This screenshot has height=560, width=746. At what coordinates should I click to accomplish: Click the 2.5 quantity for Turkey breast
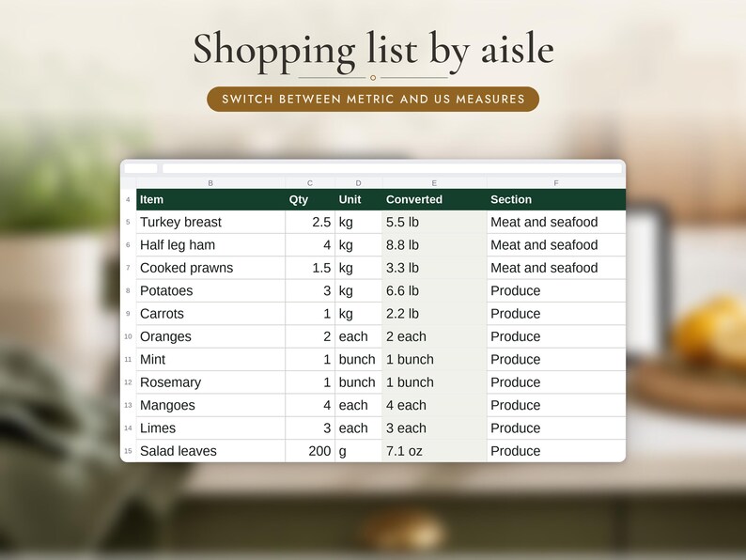click(310, 222)
